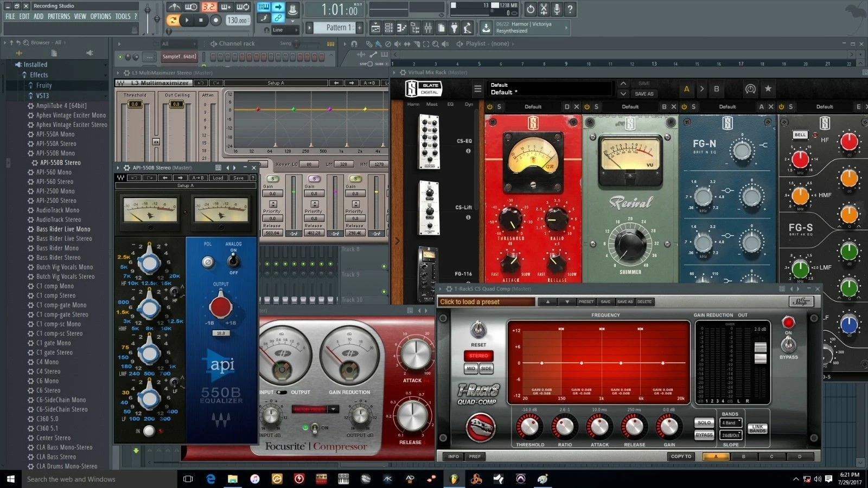Open the 4 Band bands dropdown
Screen dimensions: 868x488
pyautogui.click(x=731, y=422)
